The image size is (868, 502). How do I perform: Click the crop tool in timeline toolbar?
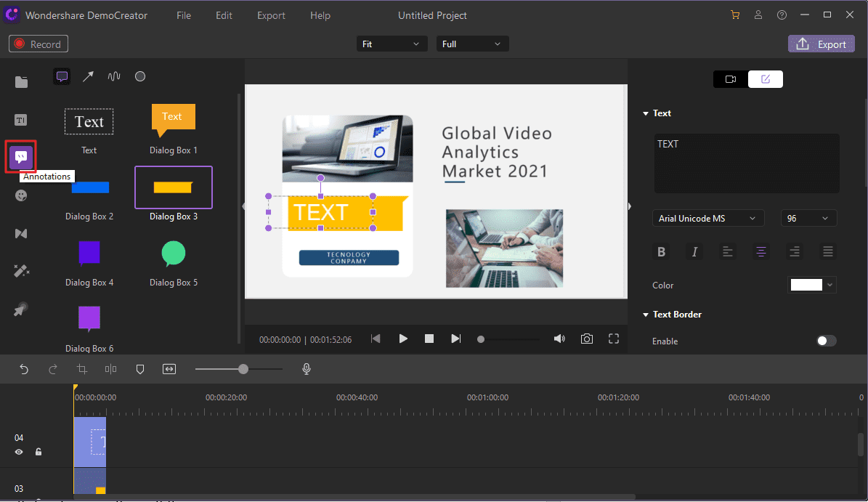click(82, 369)
